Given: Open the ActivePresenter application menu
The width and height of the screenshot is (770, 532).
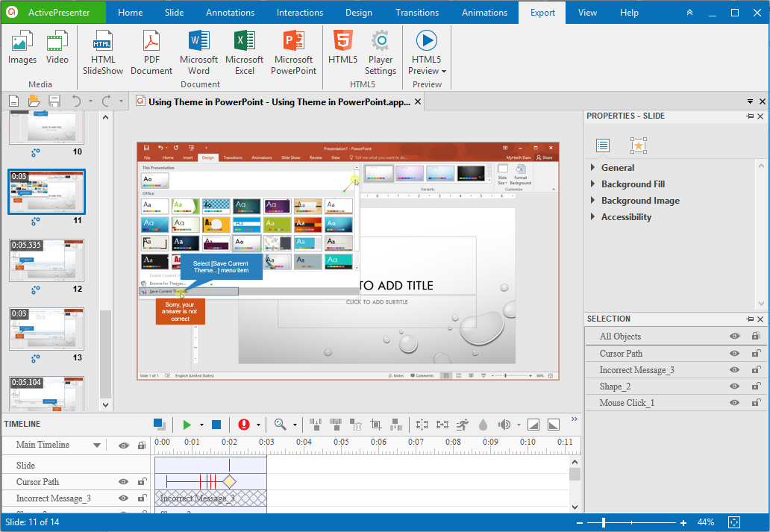Looking at the screenshot, I should click(x=53, y=12).
